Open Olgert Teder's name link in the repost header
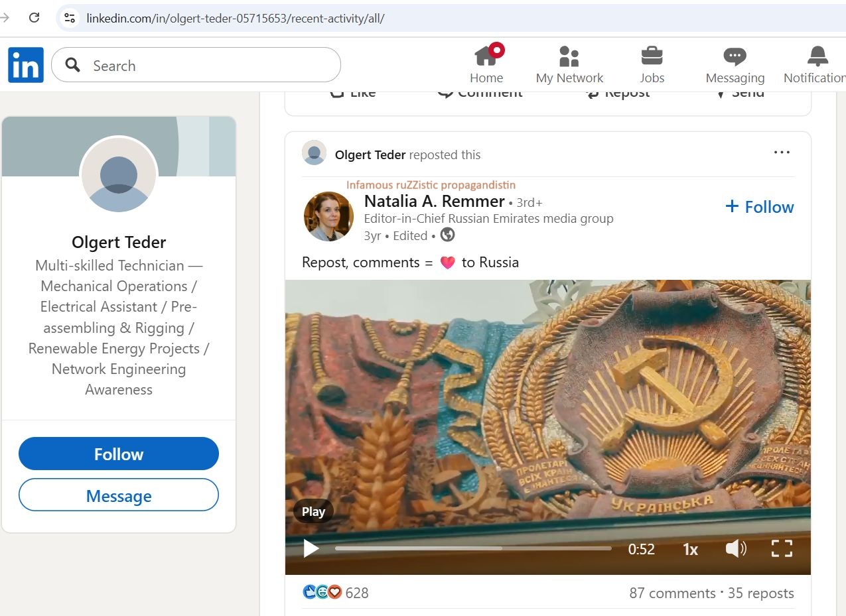846x616 pixels. coord(370,154)
